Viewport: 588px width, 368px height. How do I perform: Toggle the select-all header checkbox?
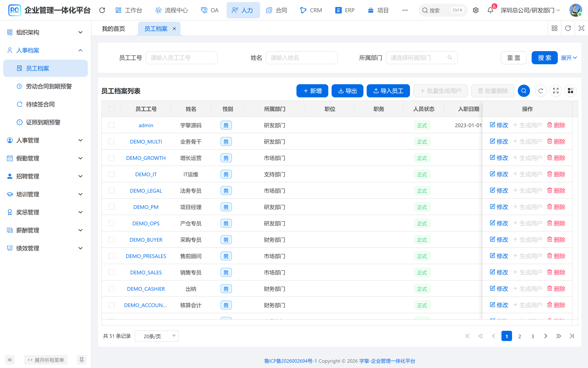111,109
